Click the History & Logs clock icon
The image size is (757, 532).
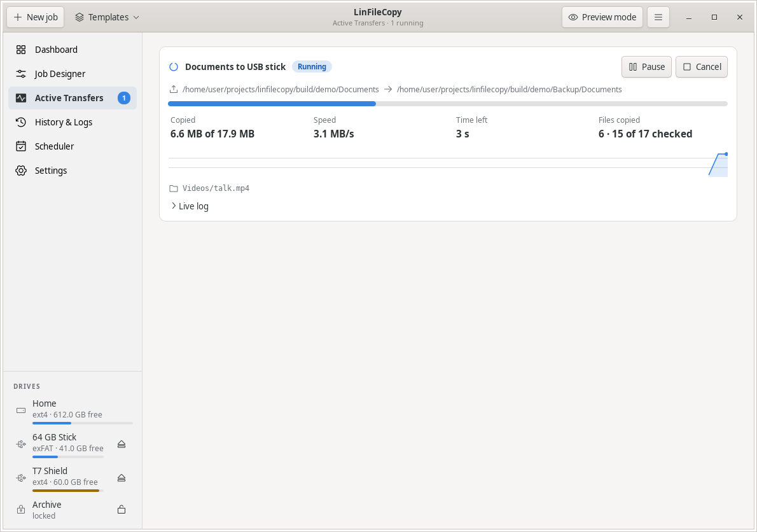point(21,122)
